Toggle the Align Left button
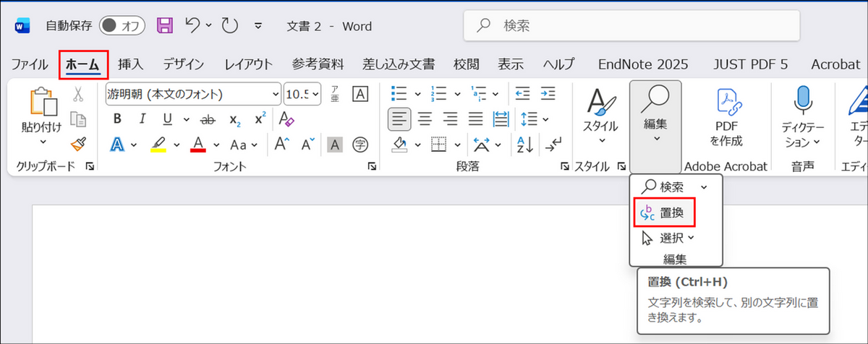This screenshot has width=868, height=344. [x=400, y=119]
